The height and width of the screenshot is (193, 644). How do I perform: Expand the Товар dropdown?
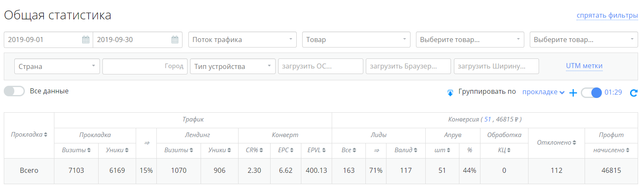click(356, 40)
